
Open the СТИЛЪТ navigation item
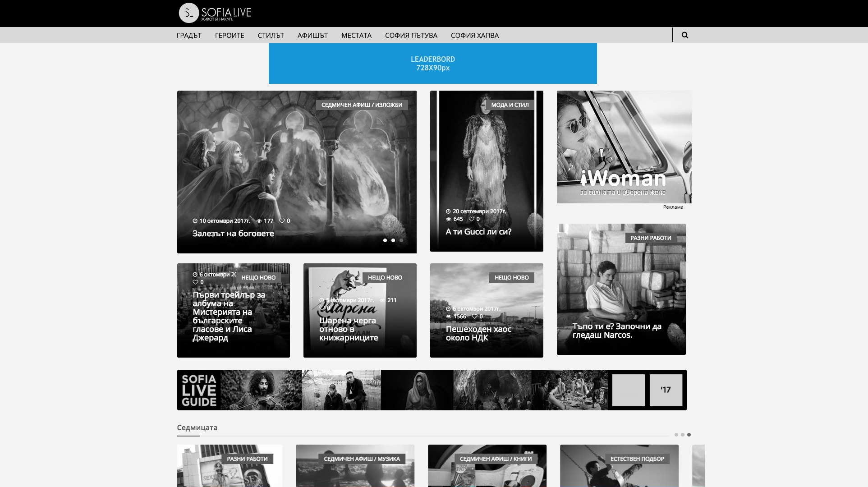tap(271, 35)
